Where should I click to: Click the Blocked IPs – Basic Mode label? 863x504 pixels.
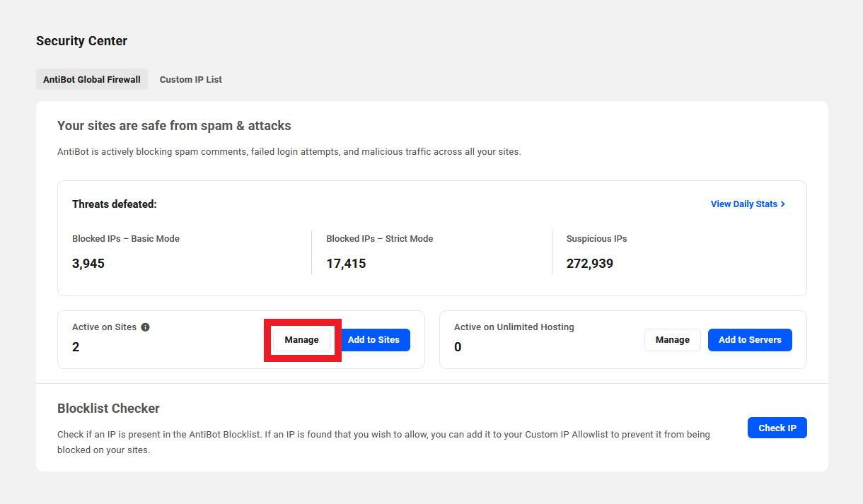click(126, 239)
